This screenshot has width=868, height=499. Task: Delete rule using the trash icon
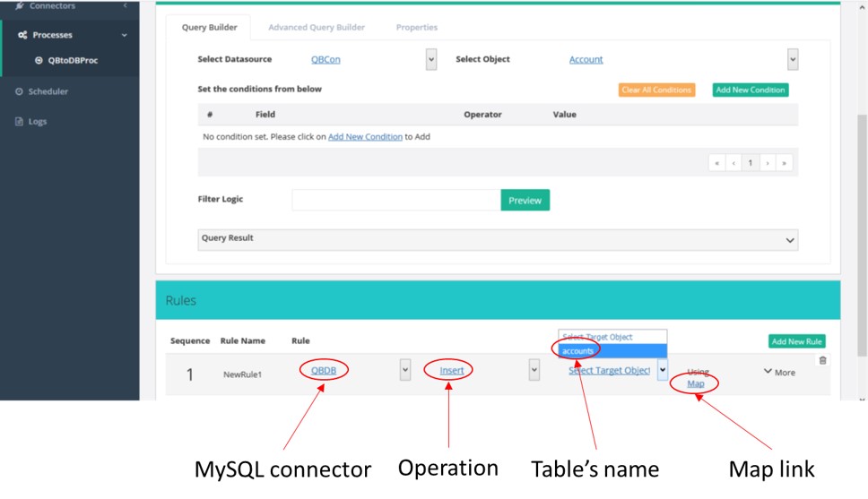822,360
